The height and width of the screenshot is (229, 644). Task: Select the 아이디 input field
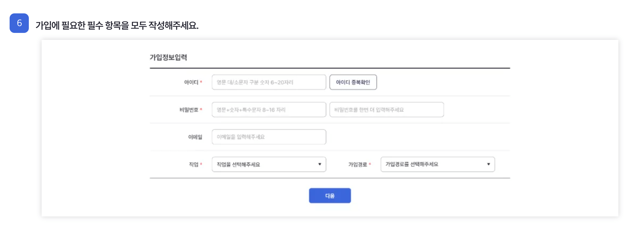[x=268, y=82]
